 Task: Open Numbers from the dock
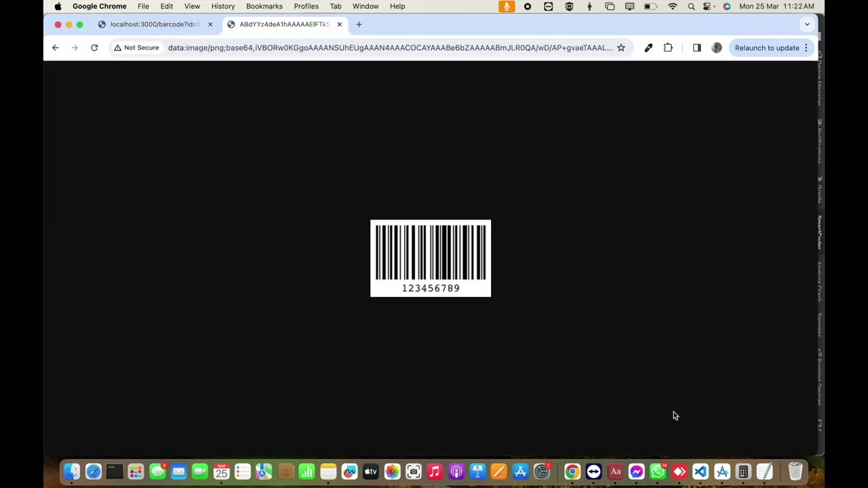pos(307,472)
